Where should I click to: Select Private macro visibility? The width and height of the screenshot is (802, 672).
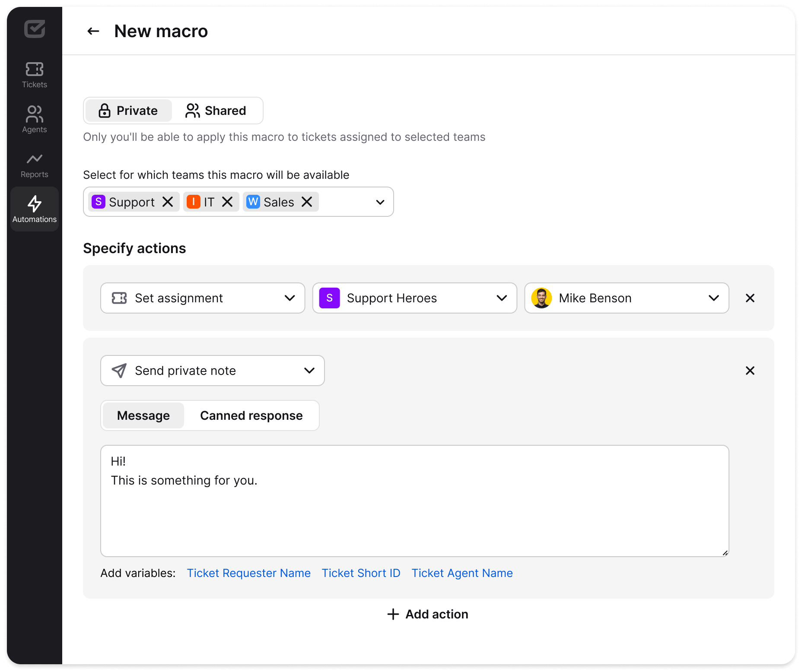[x=128, y=111]
